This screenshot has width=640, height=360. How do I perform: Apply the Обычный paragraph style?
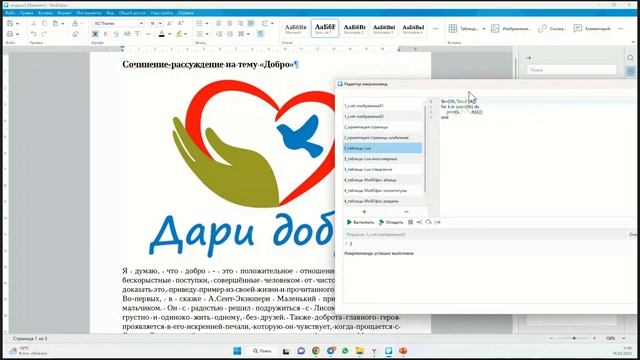[296, 29]
